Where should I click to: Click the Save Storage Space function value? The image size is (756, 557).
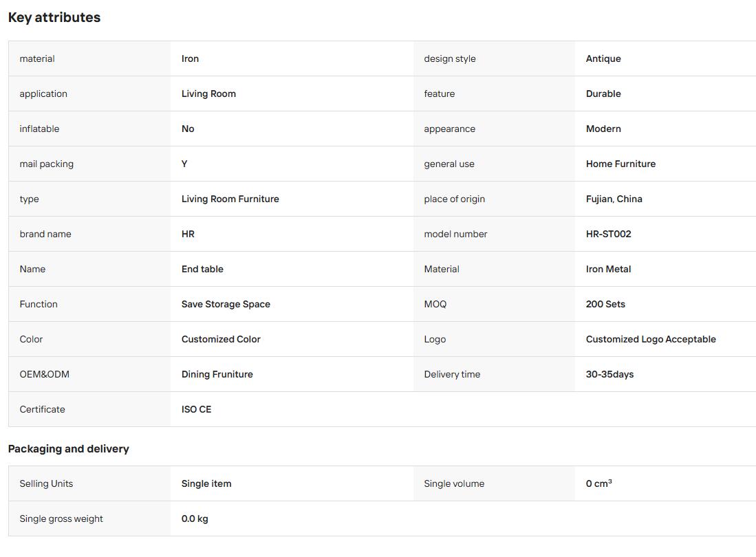click(x=226, y=305)
